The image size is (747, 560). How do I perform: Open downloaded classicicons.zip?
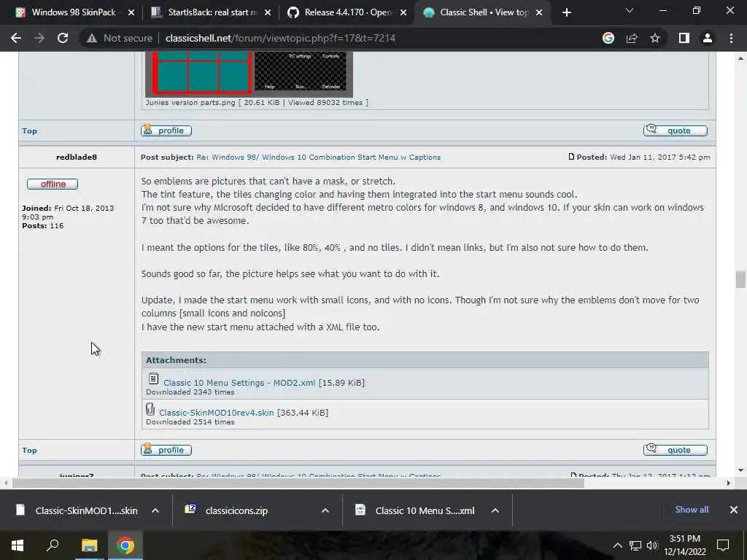(227, 510)
